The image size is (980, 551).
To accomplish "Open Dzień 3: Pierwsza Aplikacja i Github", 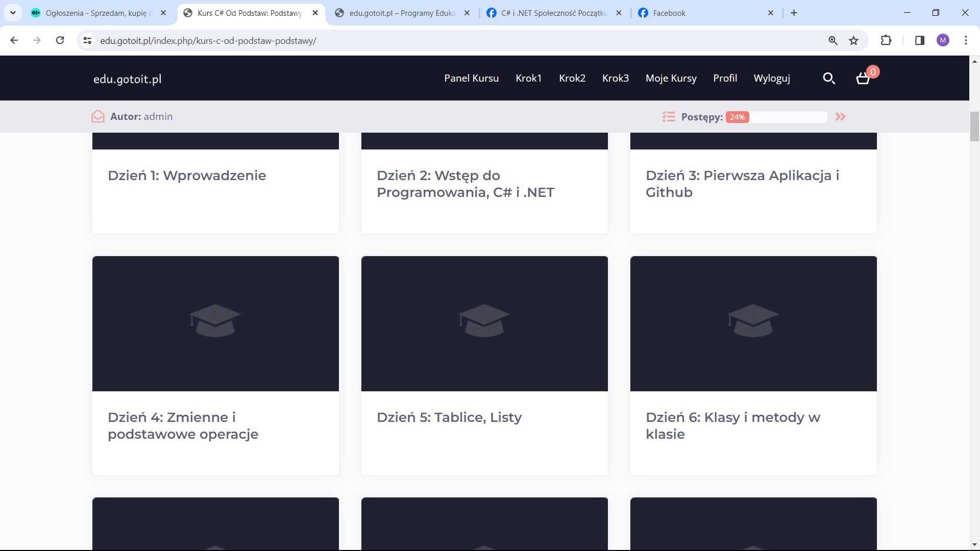I will click(742, 184).
